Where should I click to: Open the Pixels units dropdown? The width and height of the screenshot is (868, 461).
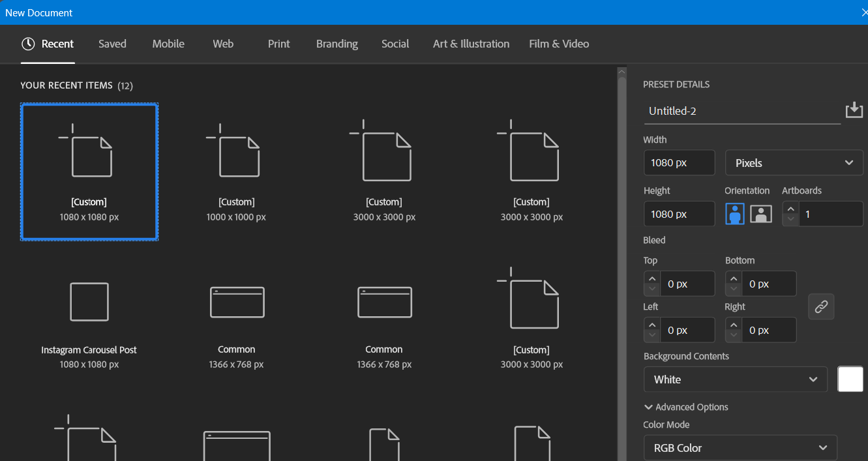pyautogui.click(x=794, y=163)
